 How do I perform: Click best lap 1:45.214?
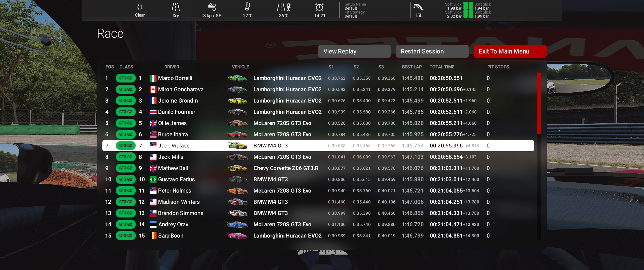tap(412, 89)
